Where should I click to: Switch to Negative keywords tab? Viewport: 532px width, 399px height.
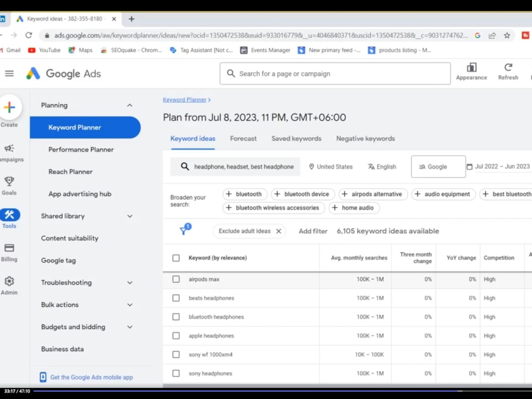coord(365,138)
